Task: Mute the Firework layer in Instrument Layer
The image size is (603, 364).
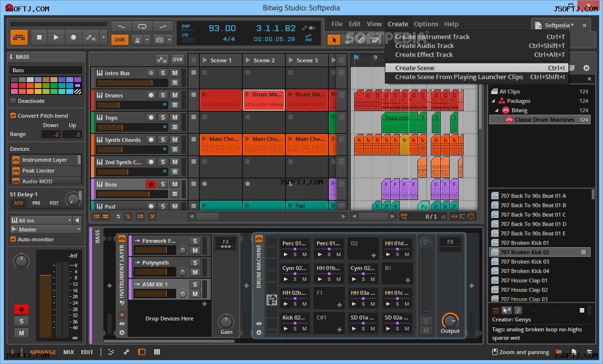Action: point(195,250)
